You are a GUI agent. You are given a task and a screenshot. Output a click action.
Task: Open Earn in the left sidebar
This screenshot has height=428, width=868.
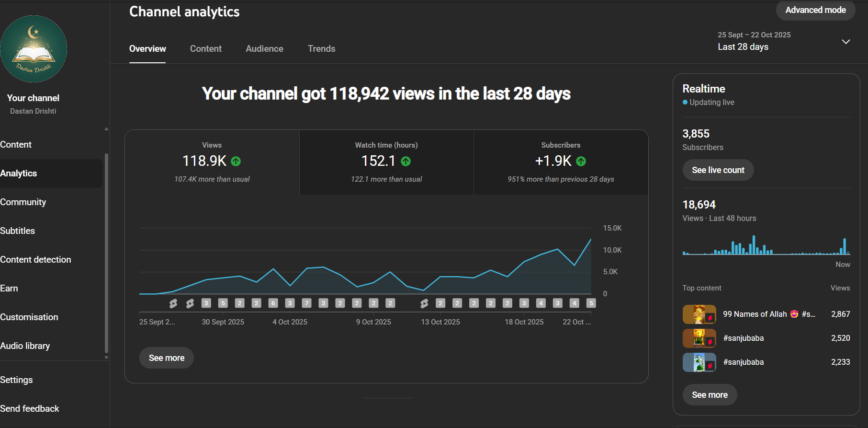click(9, 289)
